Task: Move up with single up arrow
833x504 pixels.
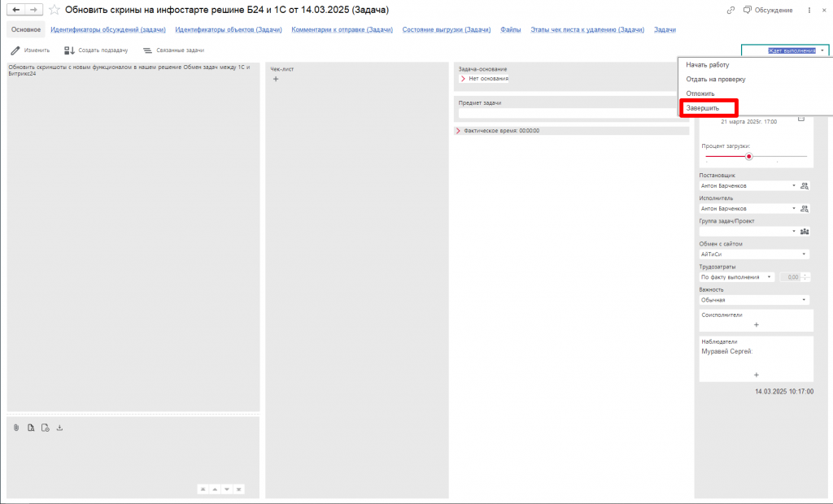Action: pyautogui.click(x=215, y=489)
